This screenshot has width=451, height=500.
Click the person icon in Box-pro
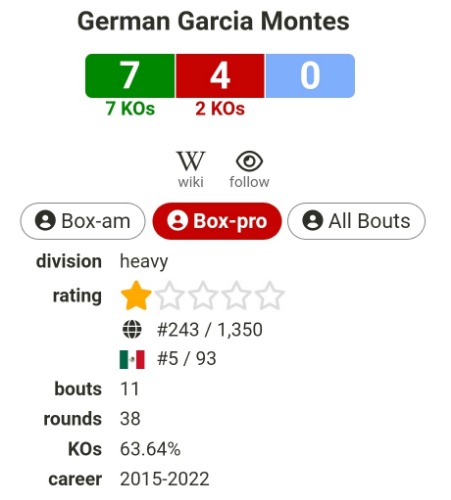177,221
